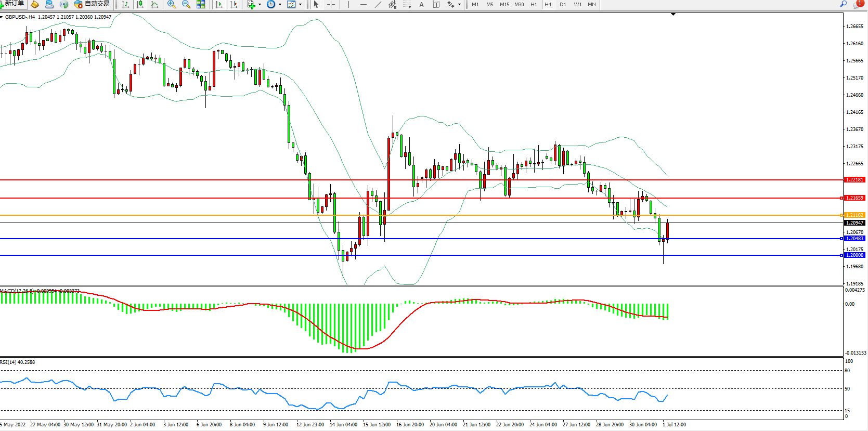
Task: Click the 新订单 new order button
Action: pyautogui.click(x=12, y=4)
